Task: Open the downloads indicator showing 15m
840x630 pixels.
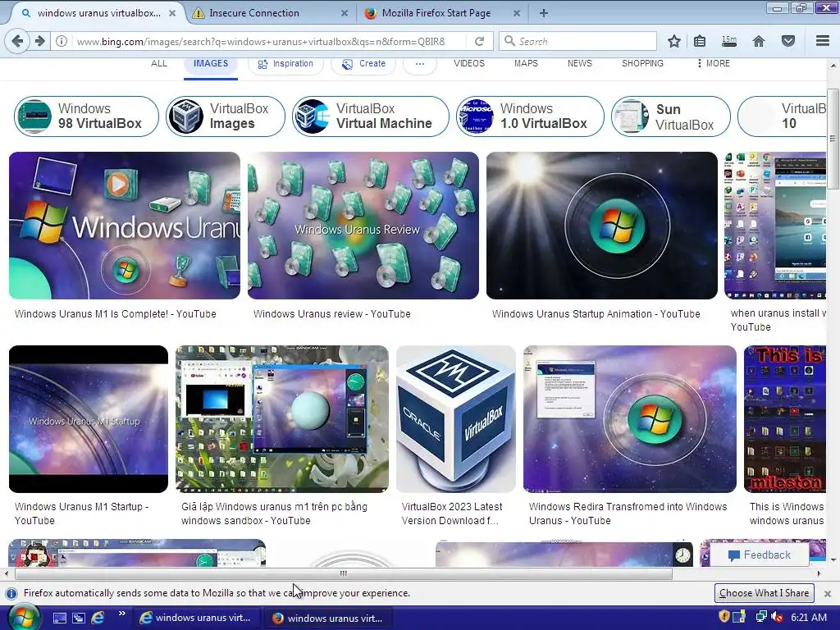Action: (729, 41)
